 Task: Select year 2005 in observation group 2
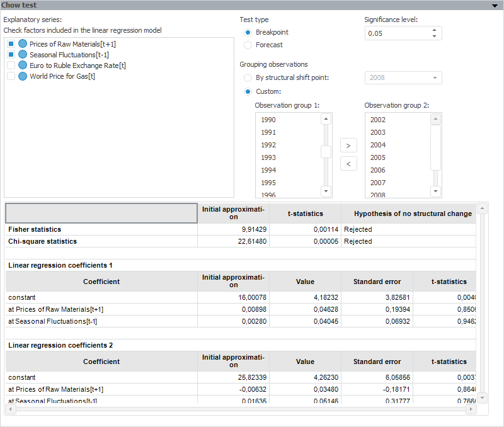[x=378, y=157]
